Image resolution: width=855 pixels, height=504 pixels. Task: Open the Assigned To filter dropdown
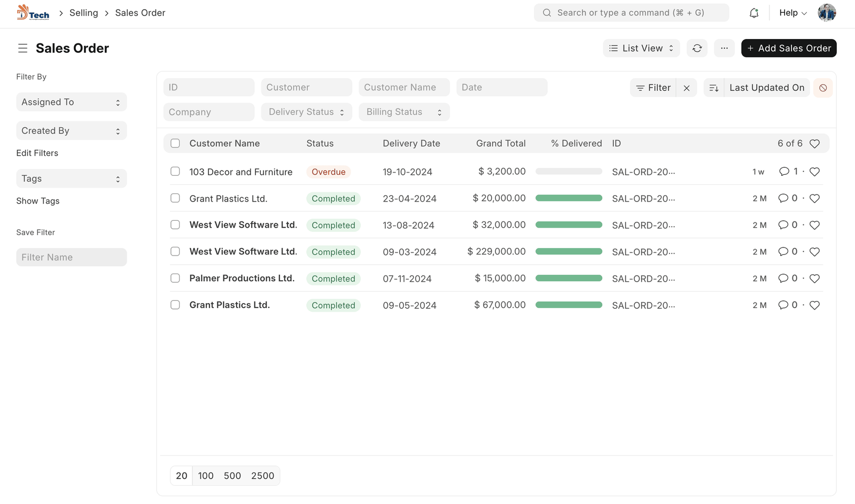(71, 102)
